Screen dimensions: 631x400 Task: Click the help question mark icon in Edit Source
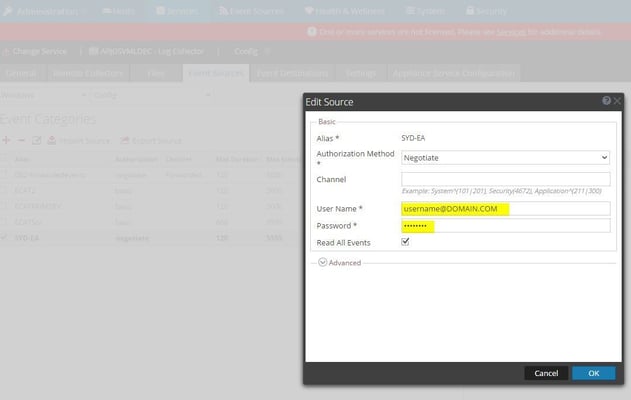606,101
